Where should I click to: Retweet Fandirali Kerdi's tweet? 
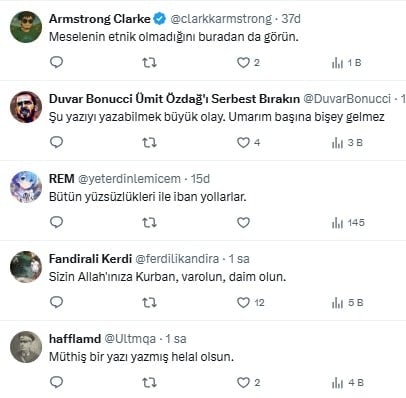pos(149,303)
